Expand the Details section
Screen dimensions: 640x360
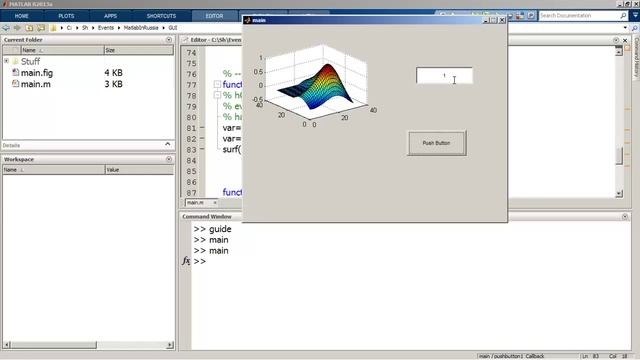(x=168, y=144)
